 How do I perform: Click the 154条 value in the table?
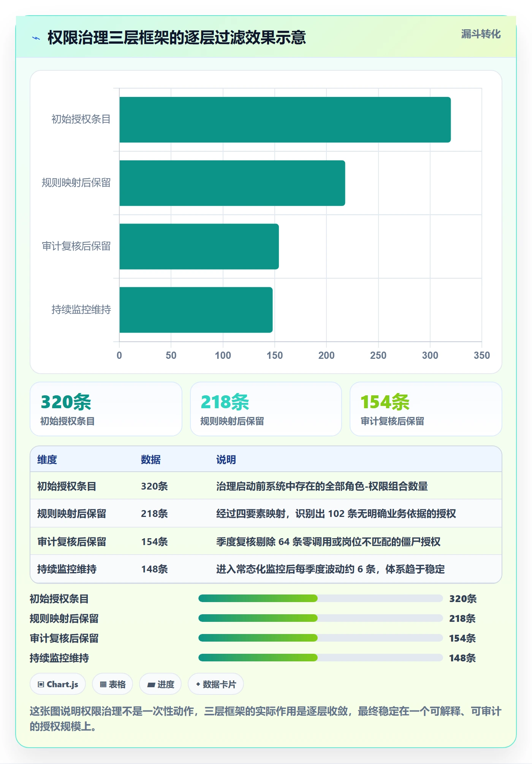[154, 542]
